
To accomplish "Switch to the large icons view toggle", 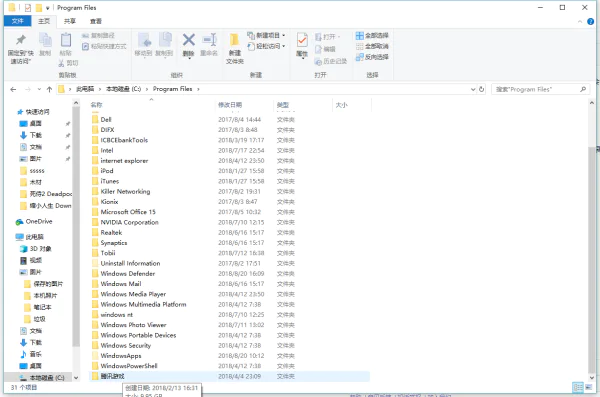I will click(589, 387).
